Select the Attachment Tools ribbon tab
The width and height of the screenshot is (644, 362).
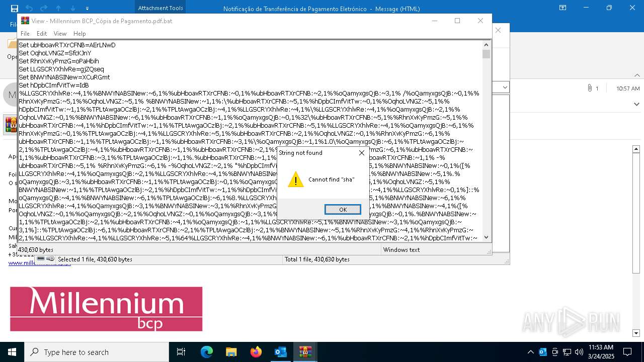pyautogui.click(x=160, y=8)
